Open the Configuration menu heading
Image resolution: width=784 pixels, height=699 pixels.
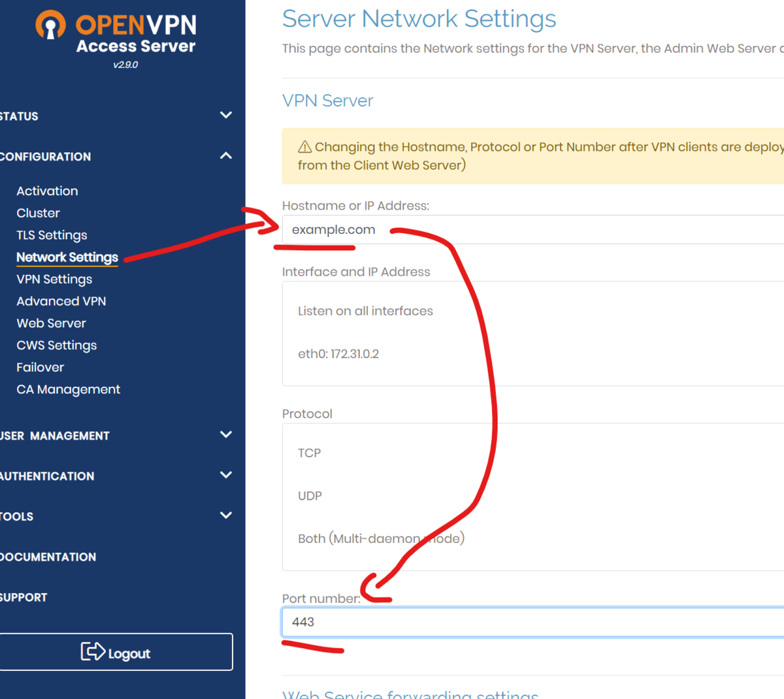click(x=45, y=157)
